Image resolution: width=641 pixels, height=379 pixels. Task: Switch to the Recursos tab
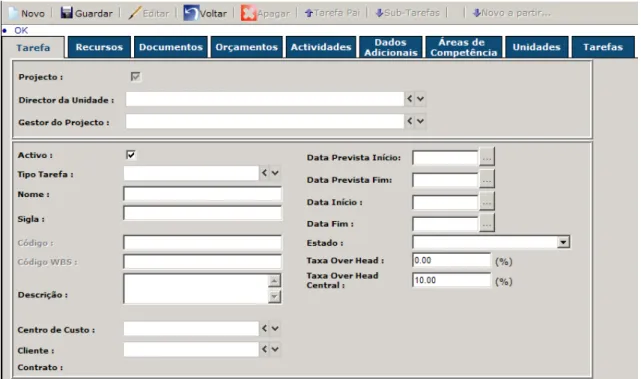pos(99,47)
